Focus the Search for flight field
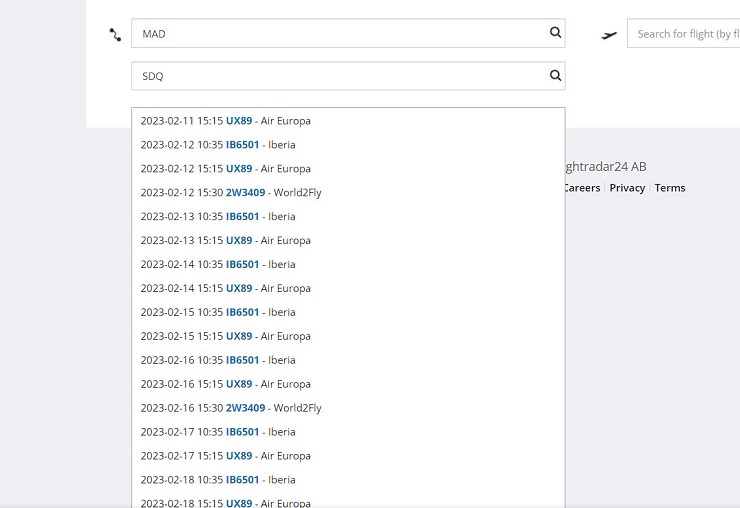The height and width of the screenshot is (508, 740). [x=683, y=34]
